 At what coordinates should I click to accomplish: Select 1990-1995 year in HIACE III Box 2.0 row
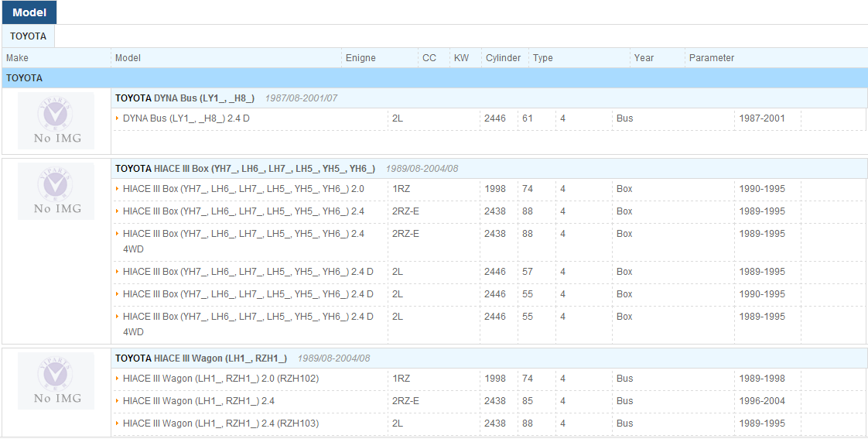coord(762,188)
